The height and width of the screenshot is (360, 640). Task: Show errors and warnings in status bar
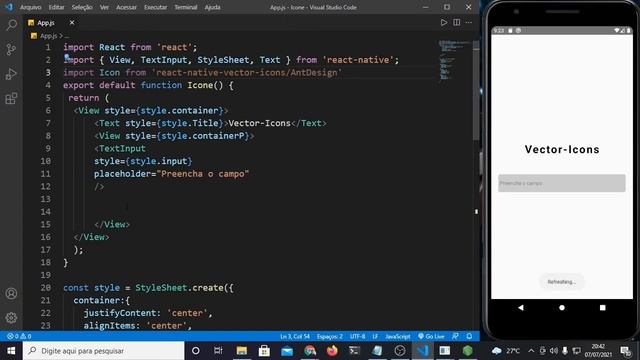tap(19, 336)
